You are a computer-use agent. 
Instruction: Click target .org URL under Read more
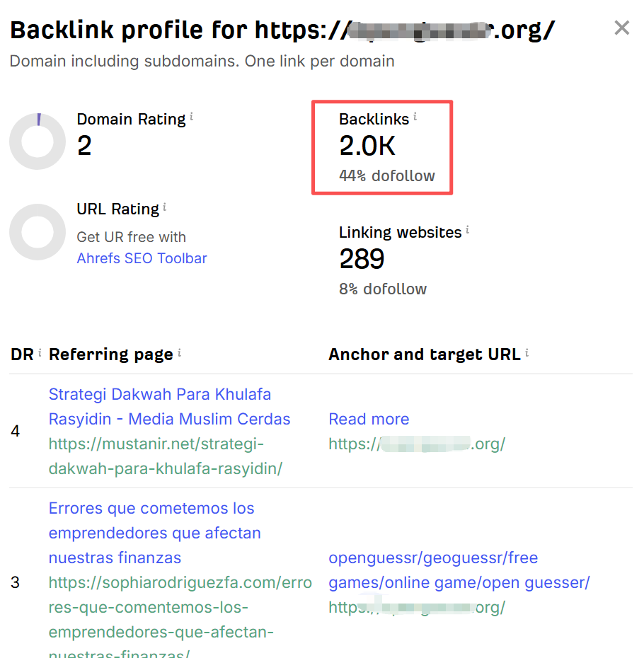[x=417, y=444]
